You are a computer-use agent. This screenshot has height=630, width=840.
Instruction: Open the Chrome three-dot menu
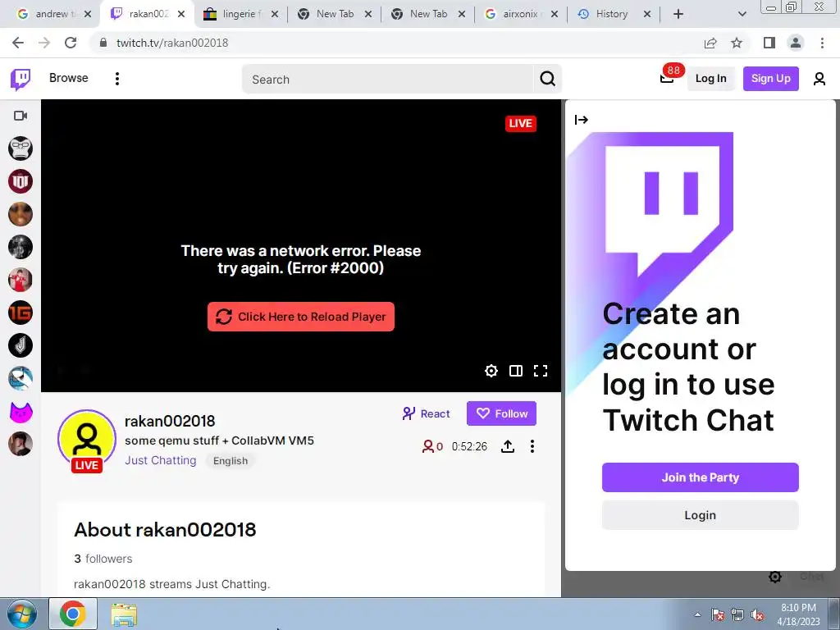[x=822, y=43]
